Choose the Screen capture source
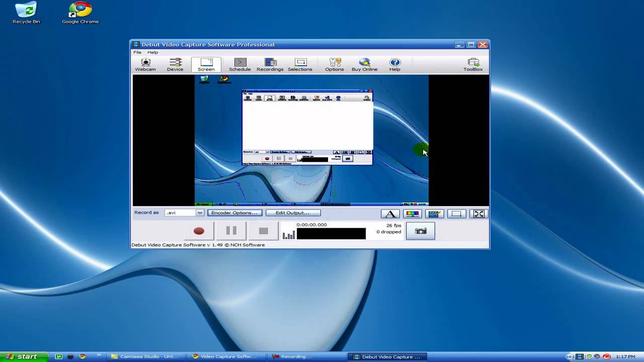The width and height of the screenshot is (644, 362). [x=206, y=65]
